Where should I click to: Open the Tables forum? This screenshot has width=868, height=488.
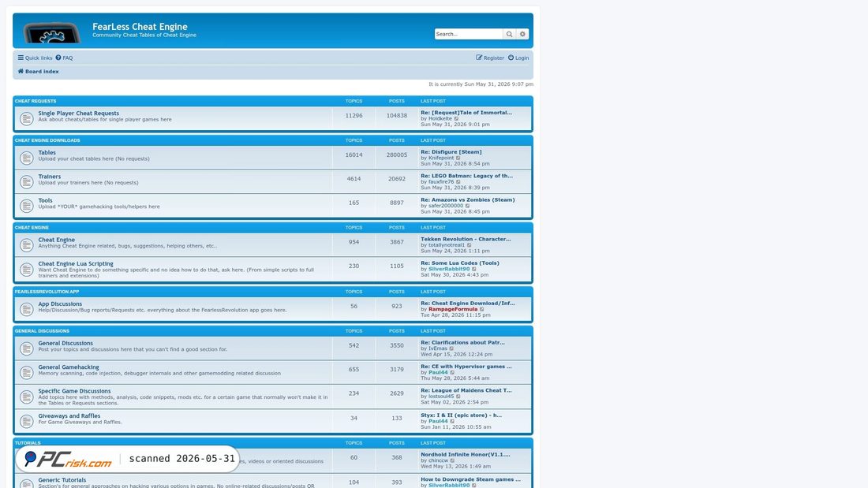[x=47, y=153]
